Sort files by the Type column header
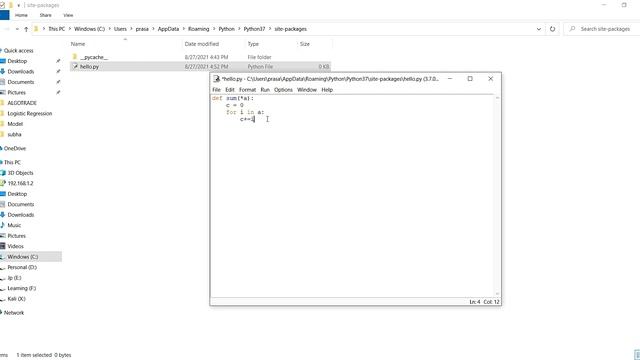 click(x=253, y=44)
